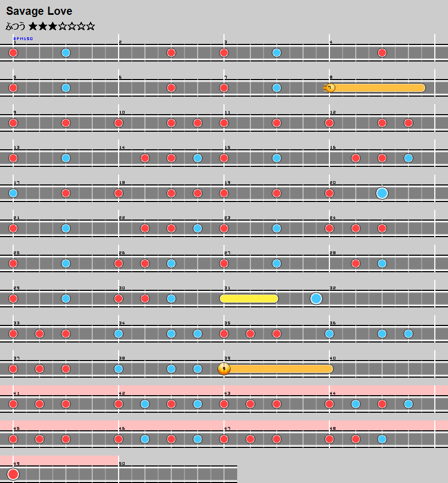This screenshot has width=448, height=483.
Task: Click the large red note in measure 49
Action: [x=13, y=474]
